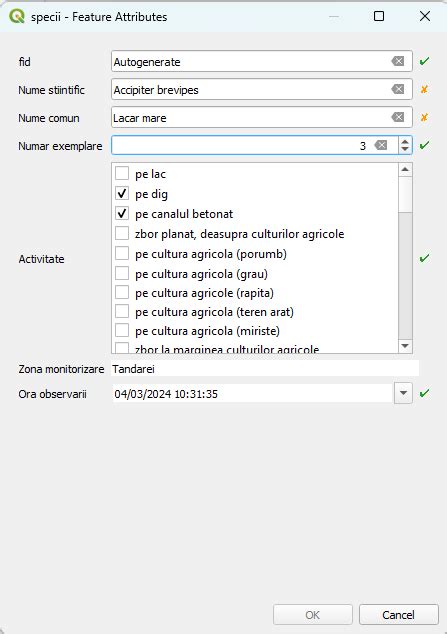447x634 pixels.
Task: Click green checkmark beside Numar exemplare
Action: [424, 145]
